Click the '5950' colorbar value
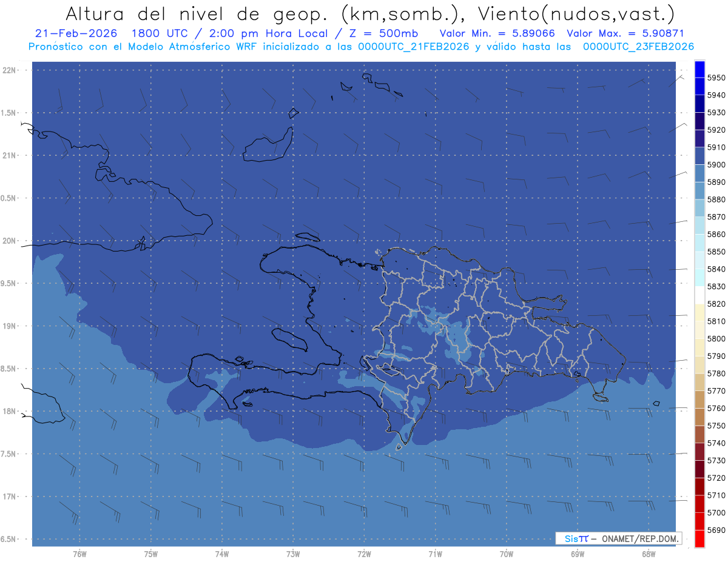The width and height of the screenshot is (728, 562). (716, 78)
